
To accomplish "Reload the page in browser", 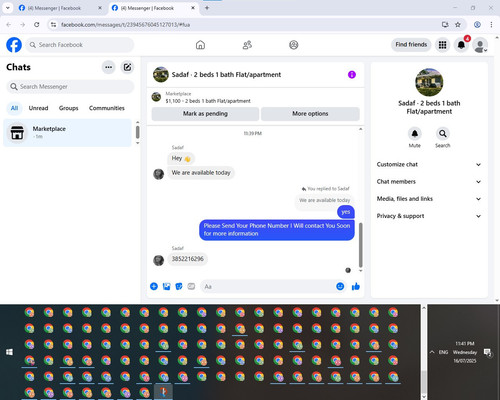I will coord(37,25).
